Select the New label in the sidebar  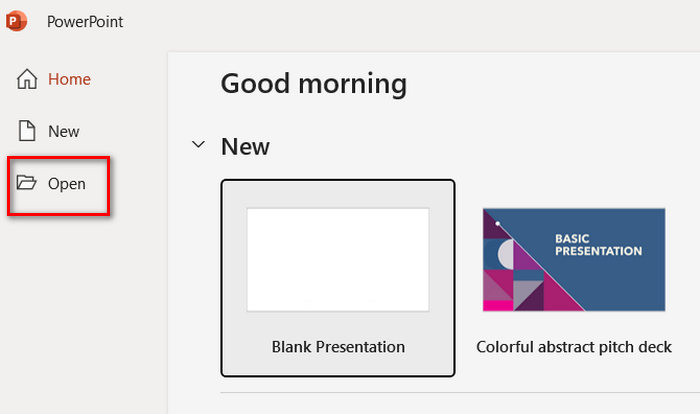pyautogui.click(x=63, y=131)
